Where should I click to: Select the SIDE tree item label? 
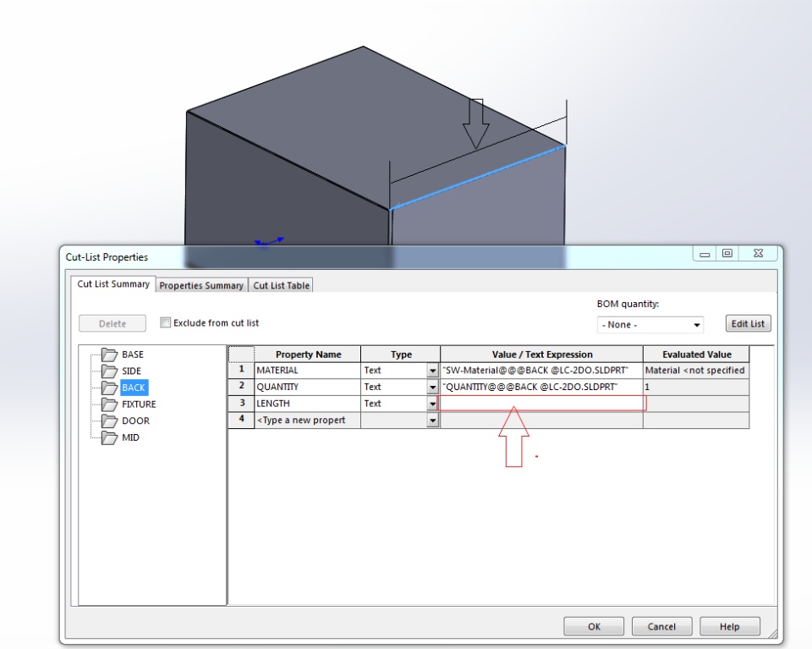tap(132, 371)
